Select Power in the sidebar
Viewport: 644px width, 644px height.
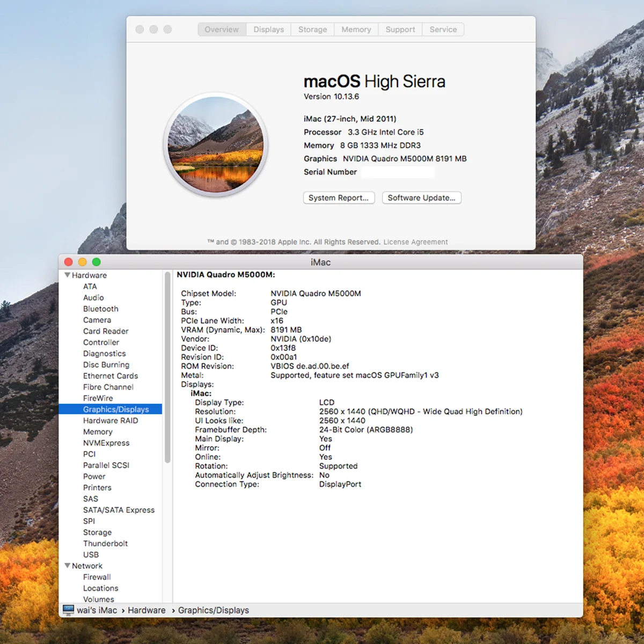point(94,477)
